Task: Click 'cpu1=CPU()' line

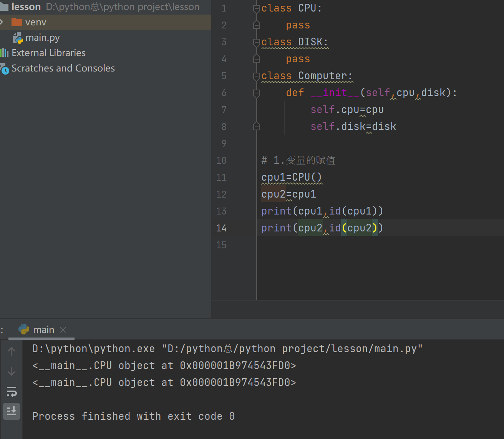Action: (x=292, y=177)
